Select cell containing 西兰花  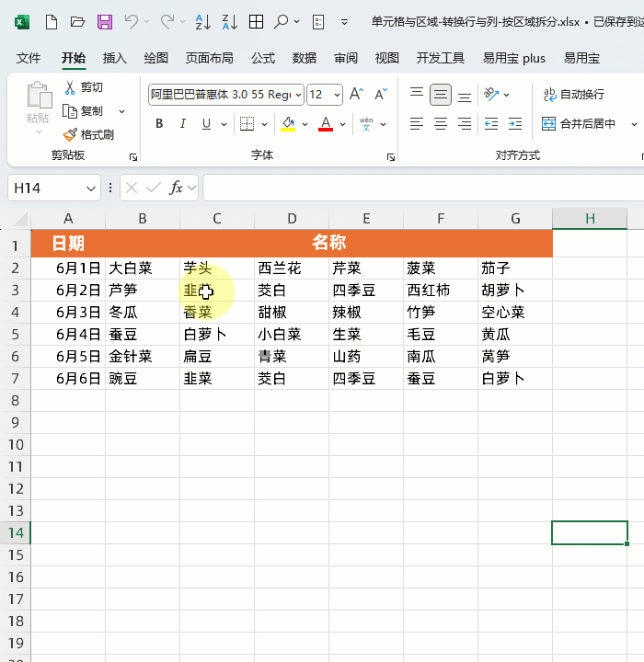292,268
